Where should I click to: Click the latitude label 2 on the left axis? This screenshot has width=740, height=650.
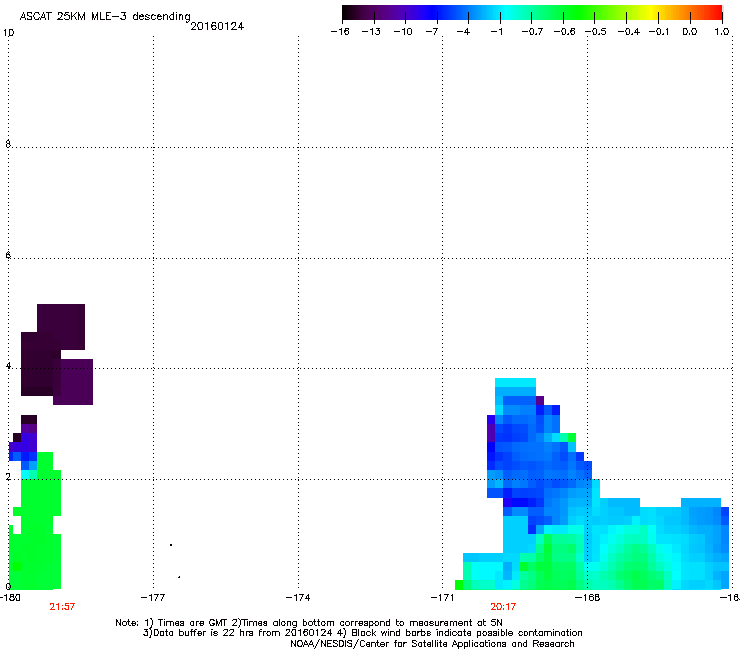point(8,477)
